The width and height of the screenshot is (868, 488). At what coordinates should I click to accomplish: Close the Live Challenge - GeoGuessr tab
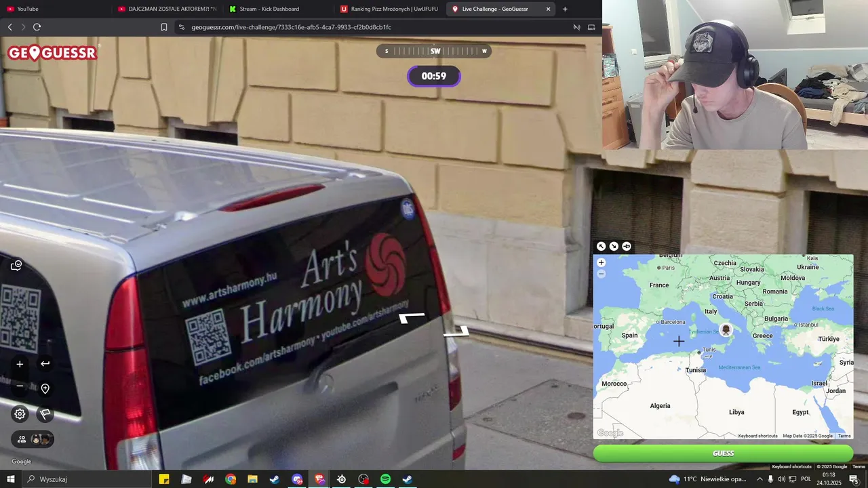point(548,9)
